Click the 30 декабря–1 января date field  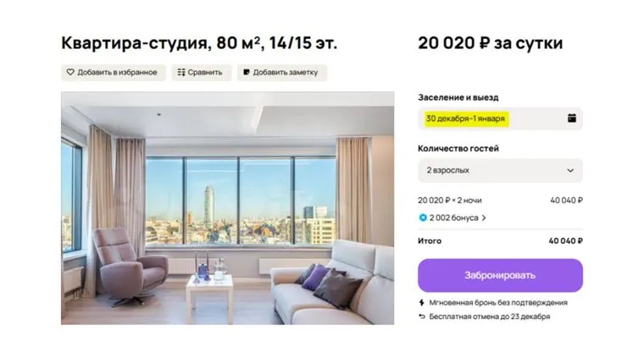466,118
